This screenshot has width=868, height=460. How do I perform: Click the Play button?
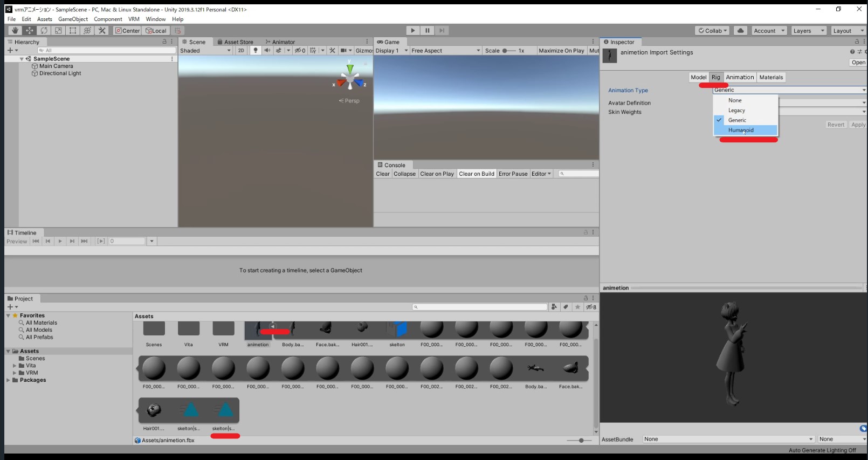coord(413,31)
